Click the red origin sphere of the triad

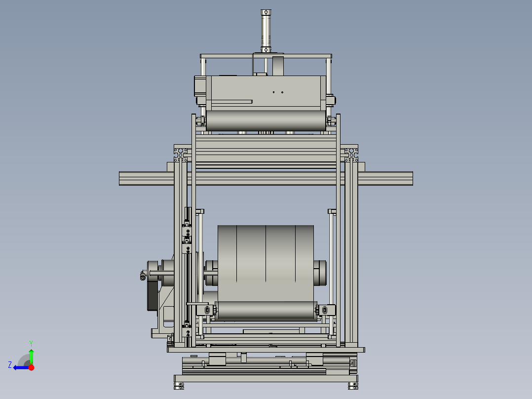point(32,367)
